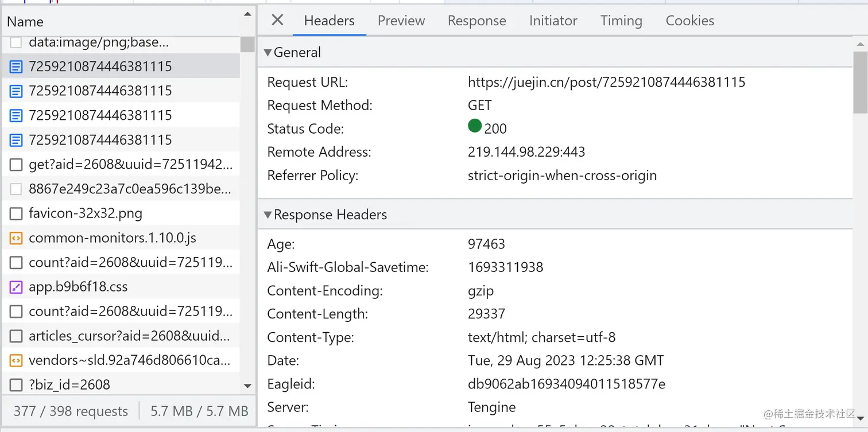868x432 pixels.
Task: Collapse the Response Headers section
Action: point(268,215)
